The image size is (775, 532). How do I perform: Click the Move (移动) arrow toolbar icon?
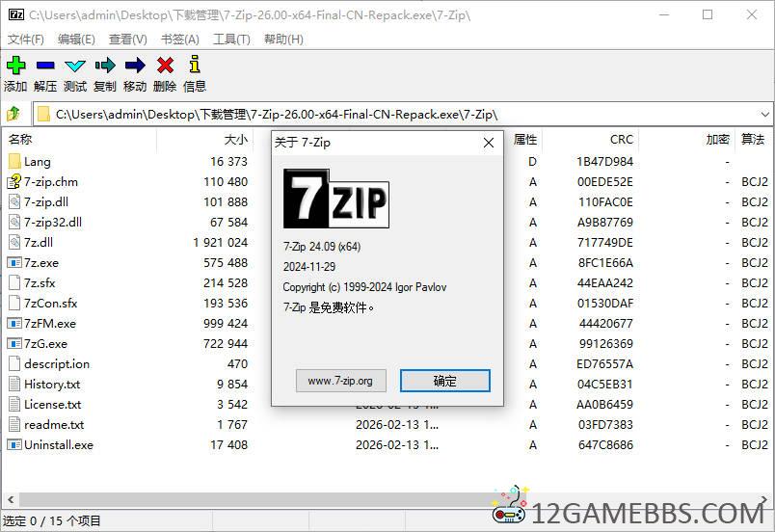(x=135, y=65)
